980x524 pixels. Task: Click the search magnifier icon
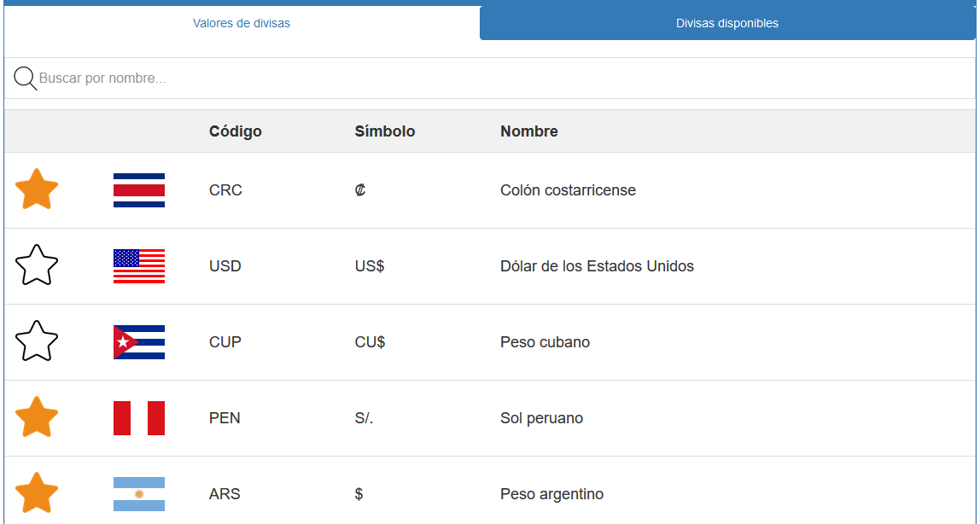pos(25,78)
